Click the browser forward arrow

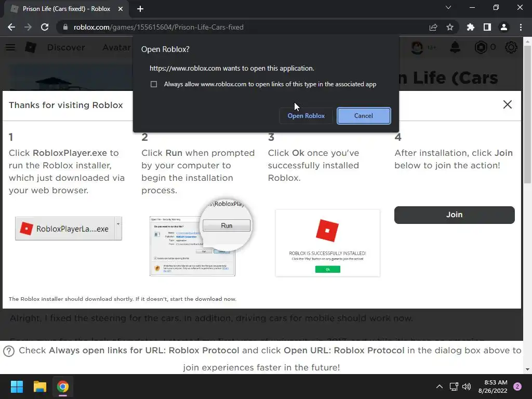click(x=28, y=27)
